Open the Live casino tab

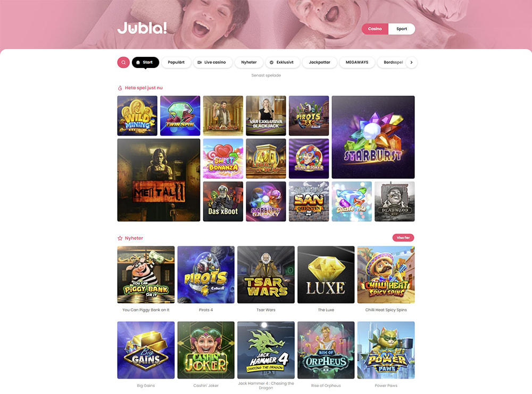[x=213, y=62]
